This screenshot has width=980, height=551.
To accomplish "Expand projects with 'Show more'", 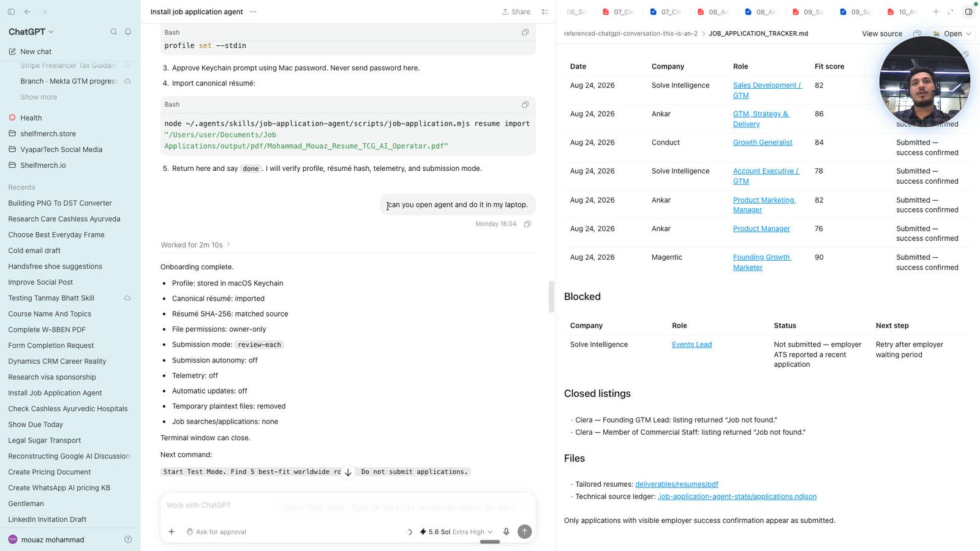I will pos(39,97).
